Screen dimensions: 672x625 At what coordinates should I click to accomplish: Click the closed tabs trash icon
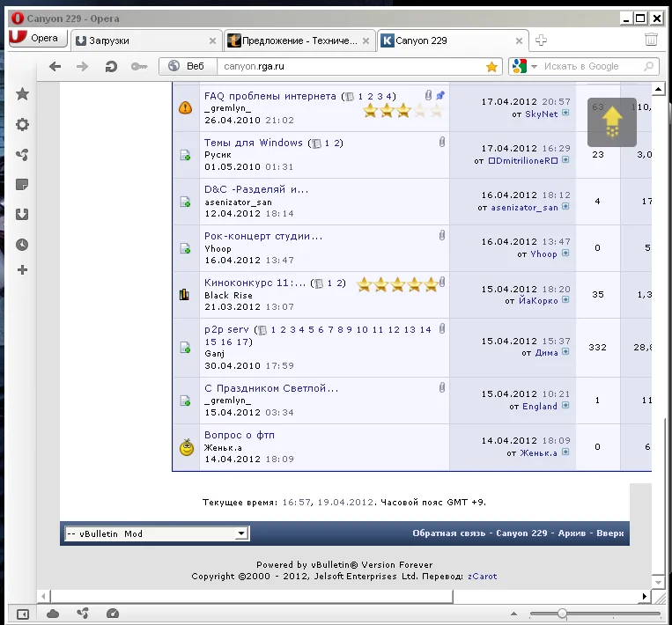(x=651, y=40)
